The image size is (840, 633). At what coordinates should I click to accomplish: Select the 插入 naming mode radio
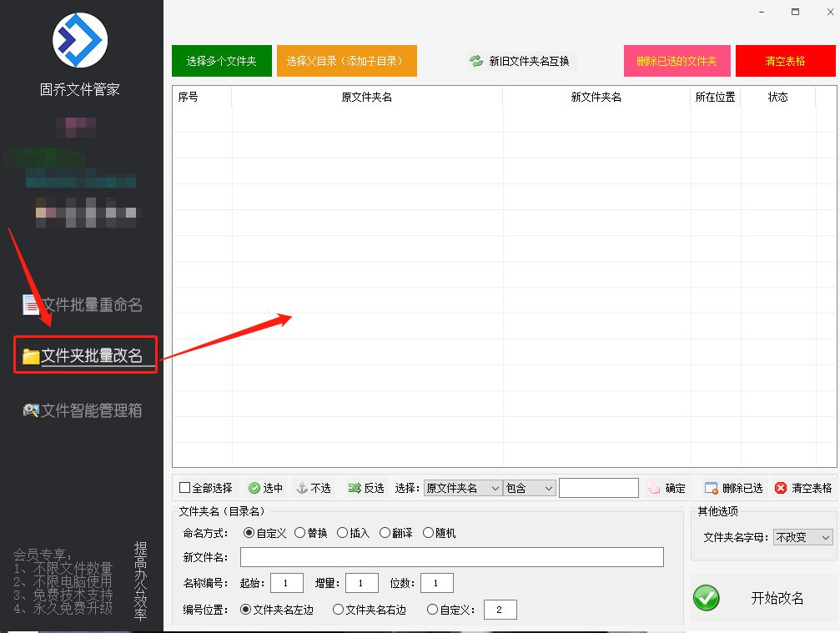point(342,533)
